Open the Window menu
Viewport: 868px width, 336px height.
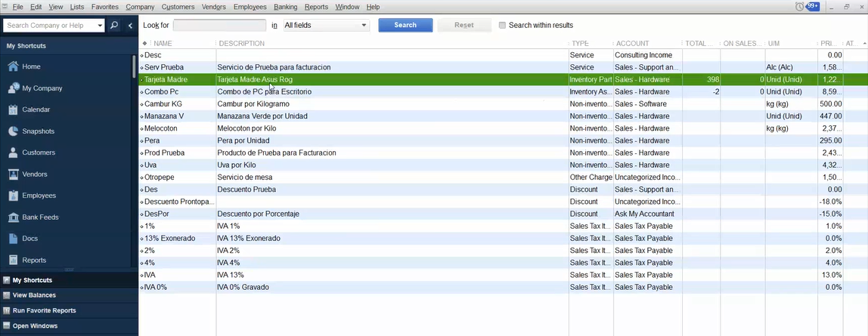point(347,7)
